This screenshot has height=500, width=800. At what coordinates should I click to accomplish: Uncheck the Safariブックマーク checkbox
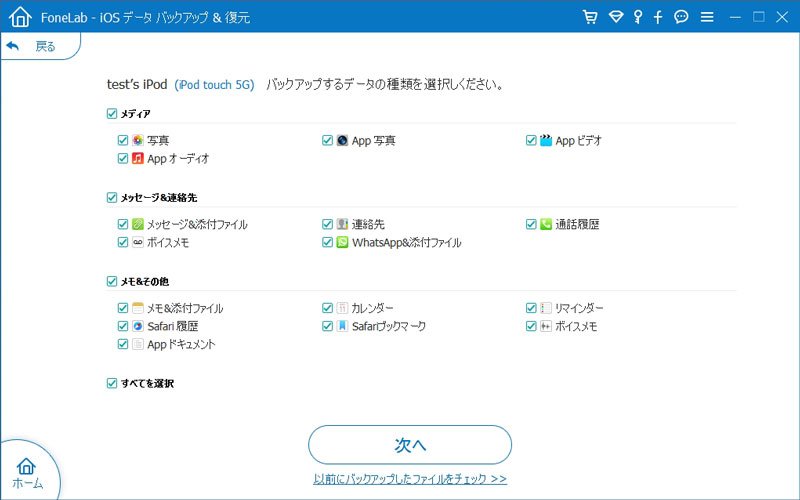[328, 326]
